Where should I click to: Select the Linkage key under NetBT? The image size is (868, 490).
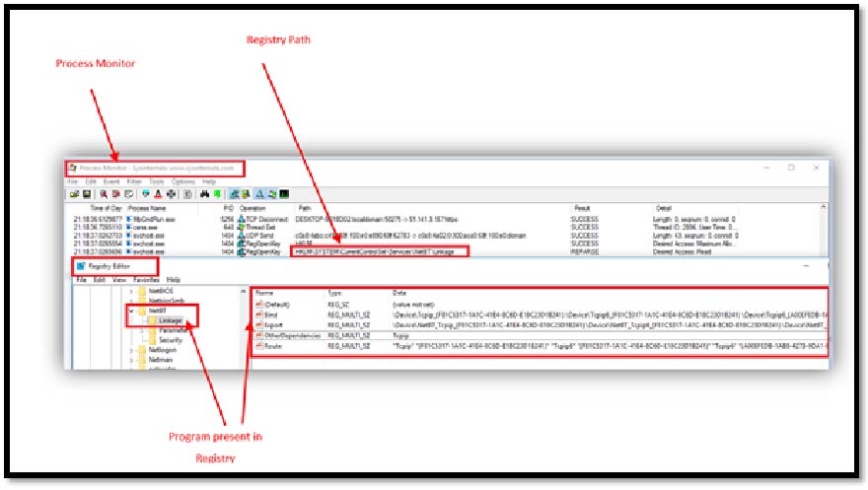pyautogui.click(x=170, y=320)
